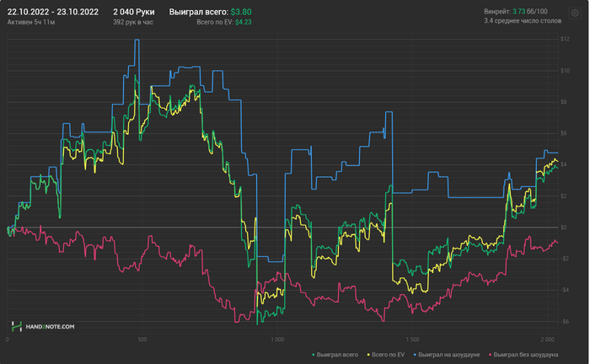Image resolution: width=590 pixels, height=364 pixels.
Task: Click the Активен 5ч 11м duration text
Action: 30,22
